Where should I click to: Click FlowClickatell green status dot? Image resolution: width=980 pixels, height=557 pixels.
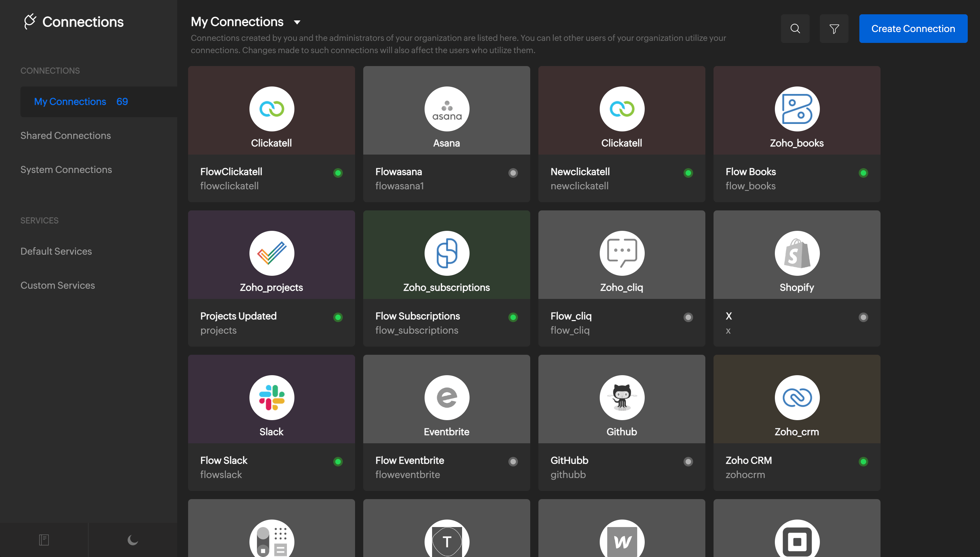[x=338, y=173]
